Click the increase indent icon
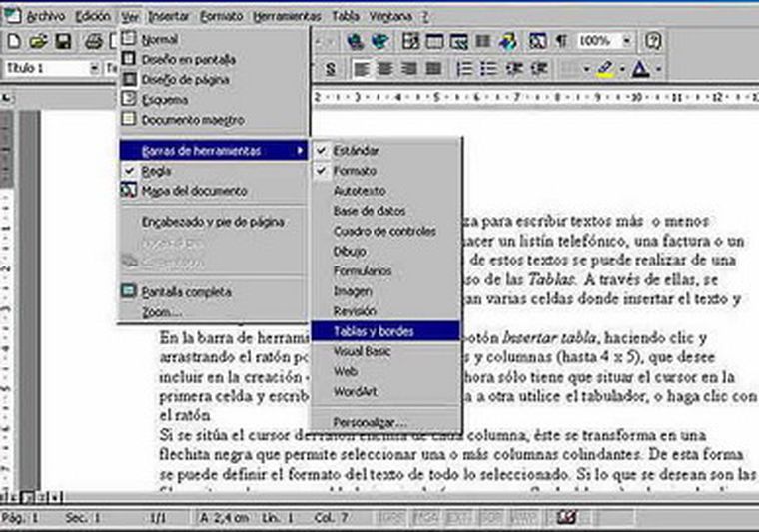Image resolution: width=759 pixels, height=532 pixels. point(539,69)
